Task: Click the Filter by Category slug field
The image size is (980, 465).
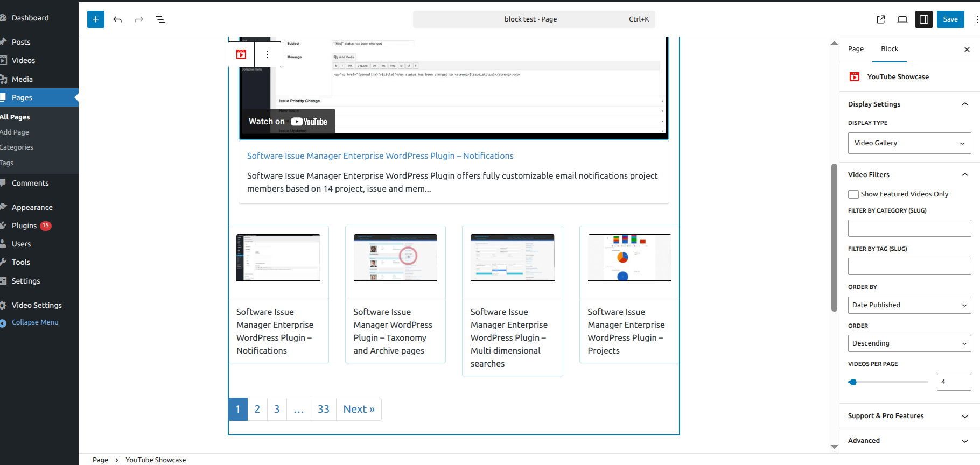Action: [x=909, y=228]
